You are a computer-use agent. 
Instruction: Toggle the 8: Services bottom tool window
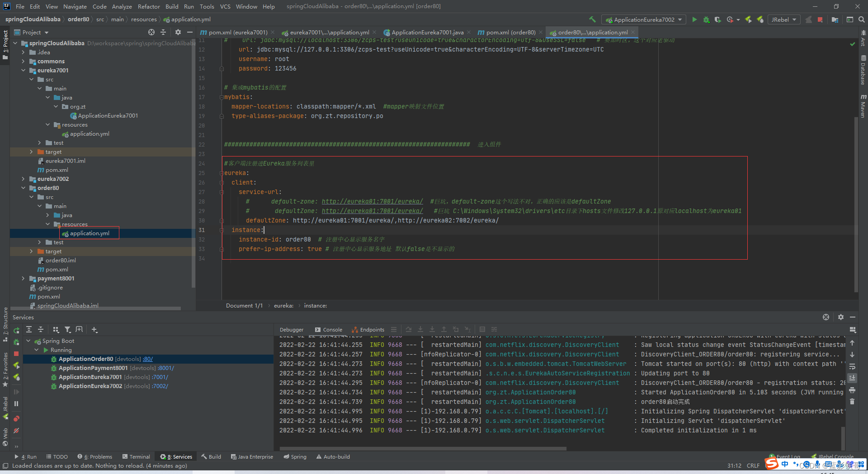(176, 457)
